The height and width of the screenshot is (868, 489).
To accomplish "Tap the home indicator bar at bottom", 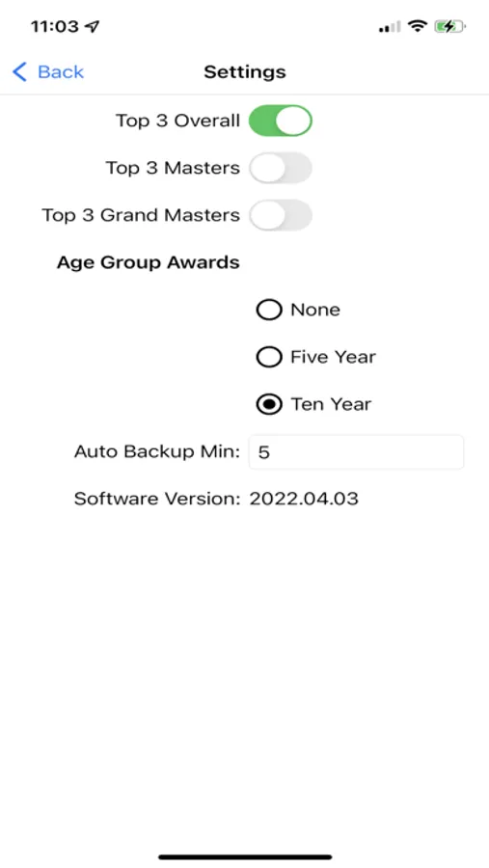I will [245, 857].
